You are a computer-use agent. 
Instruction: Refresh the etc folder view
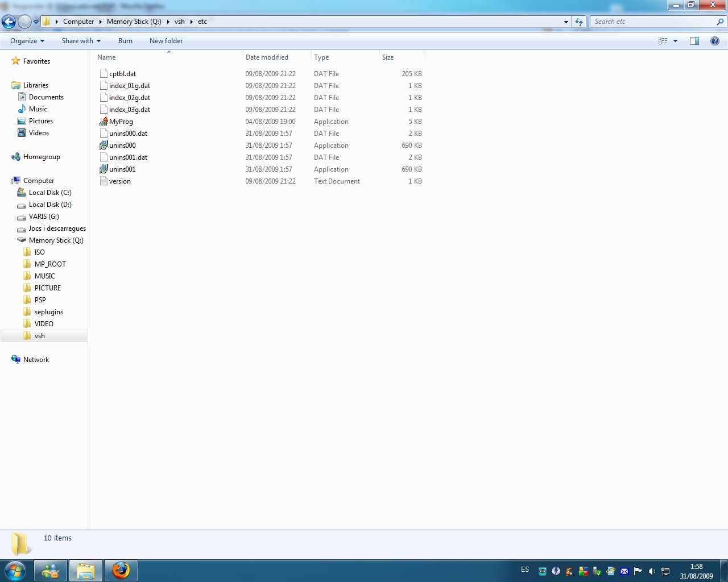pos(579,22)
